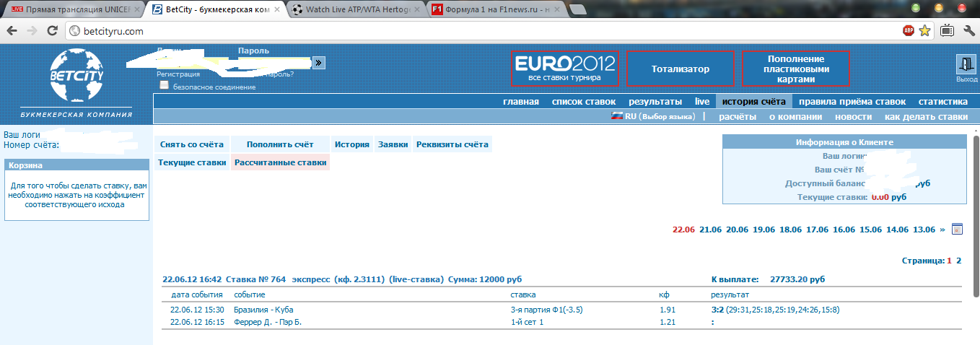980x345 pixels.
Task: Select date 13.06
Action: pyautogui.click(x=924, y=230)
